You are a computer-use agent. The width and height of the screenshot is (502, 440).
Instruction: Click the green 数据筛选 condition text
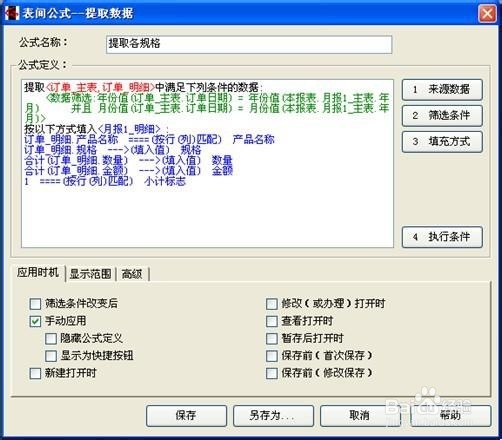coord(207,107)
